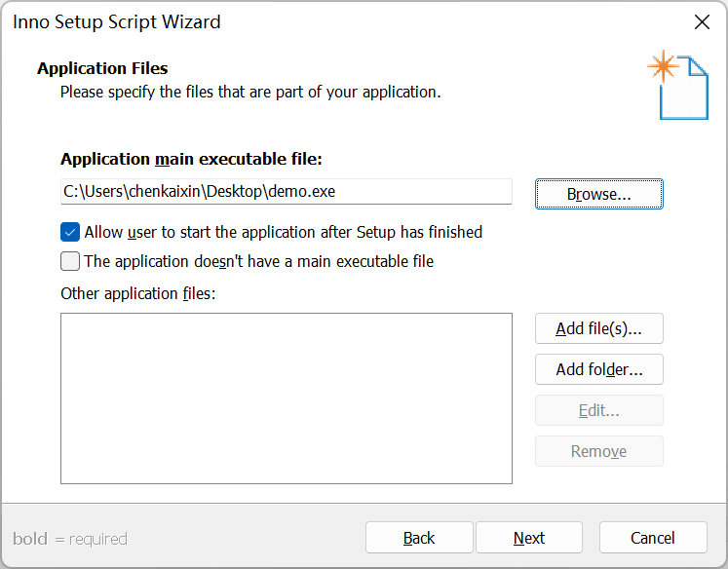The height and width of the screenshot is (569, 728).
Task: Proceed with the Next button
Action: [529, 538]
